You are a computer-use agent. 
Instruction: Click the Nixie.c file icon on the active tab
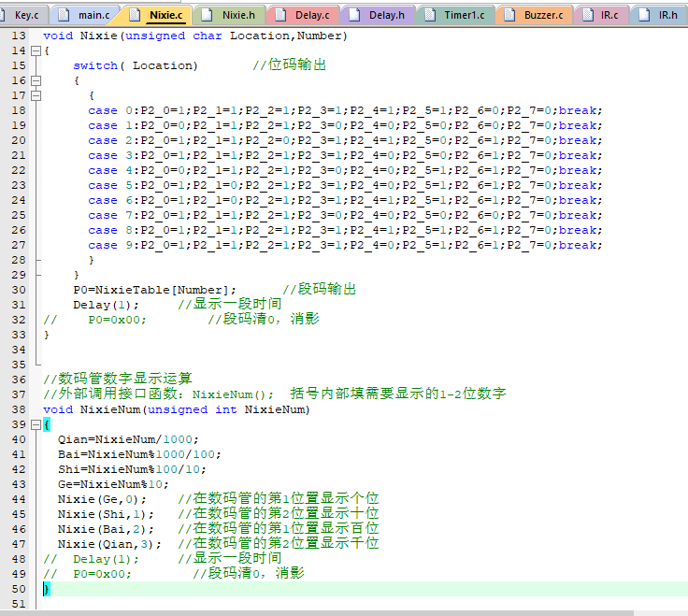click(x=136, y=15)
